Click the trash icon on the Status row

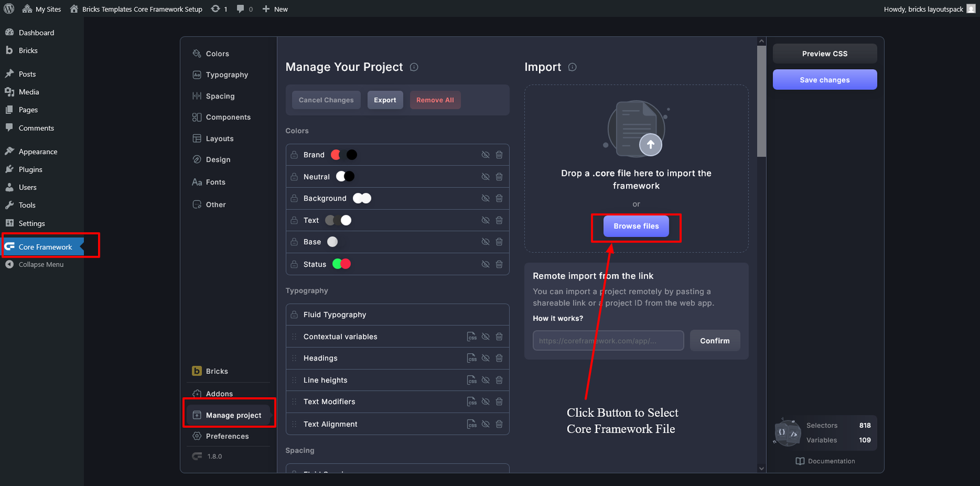499,264
